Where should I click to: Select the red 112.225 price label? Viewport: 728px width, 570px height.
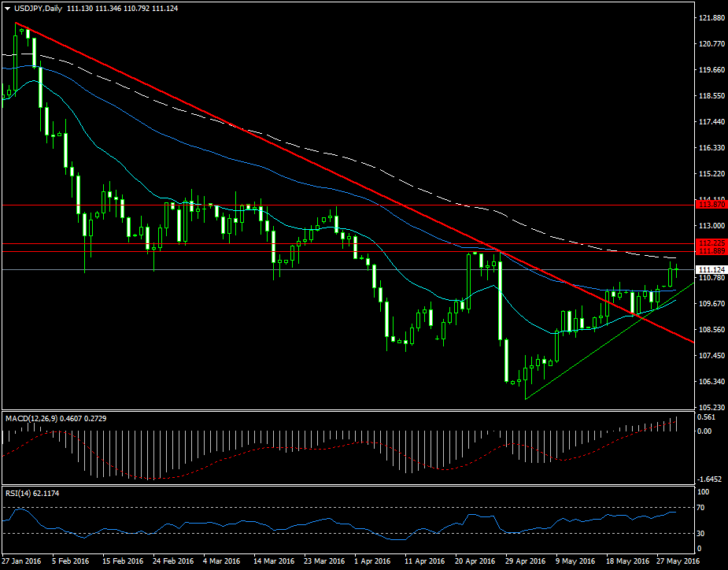pos(711,243)
